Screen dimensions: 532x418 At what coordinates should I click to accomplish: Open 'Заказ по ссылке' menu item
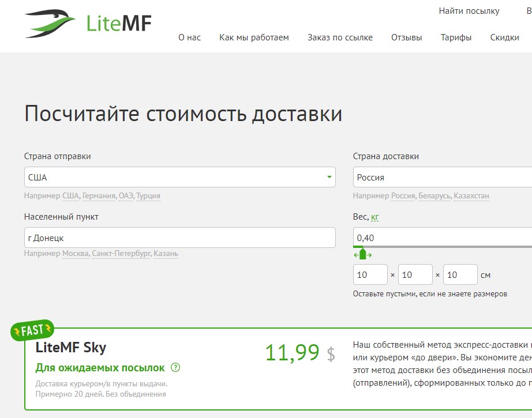click(x=340, y=37)
